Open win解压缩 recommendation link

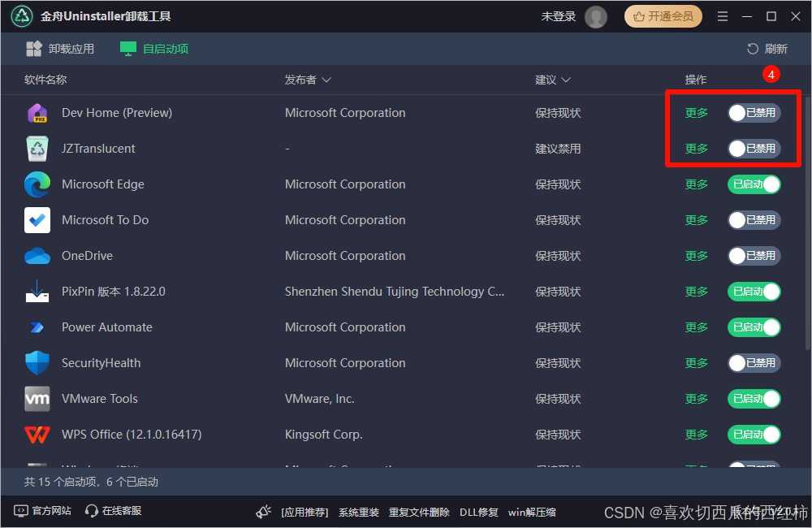(532, 512)
